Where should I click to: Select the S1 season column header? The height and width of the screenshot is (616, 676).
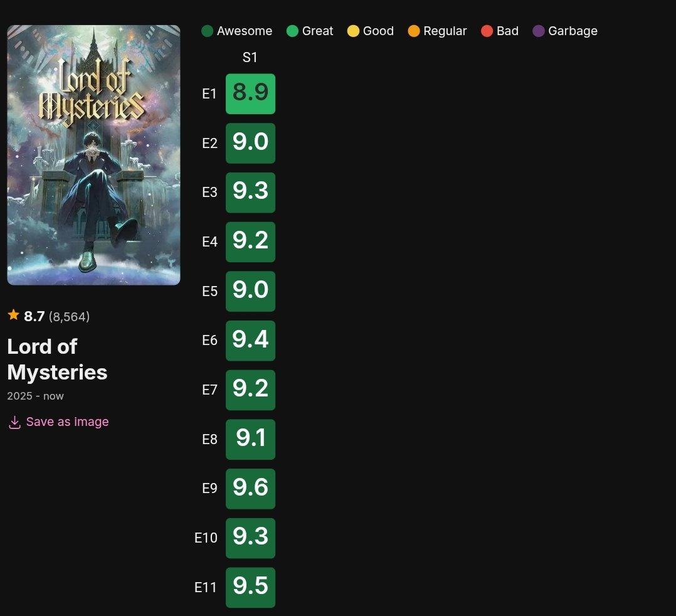point(250,58)
